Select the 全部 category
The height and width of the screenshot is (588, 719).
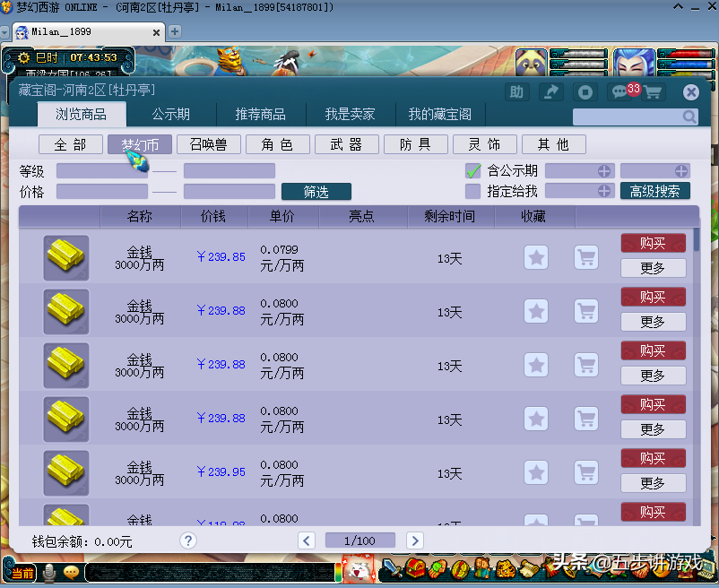point(71,144)
